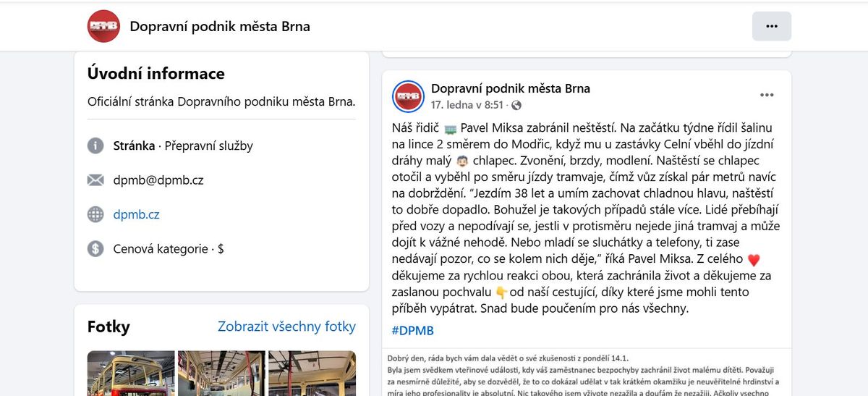Click the envelope email icon
Image resolution: width=868 pixels, height=396 pixels.
point(95,180)
